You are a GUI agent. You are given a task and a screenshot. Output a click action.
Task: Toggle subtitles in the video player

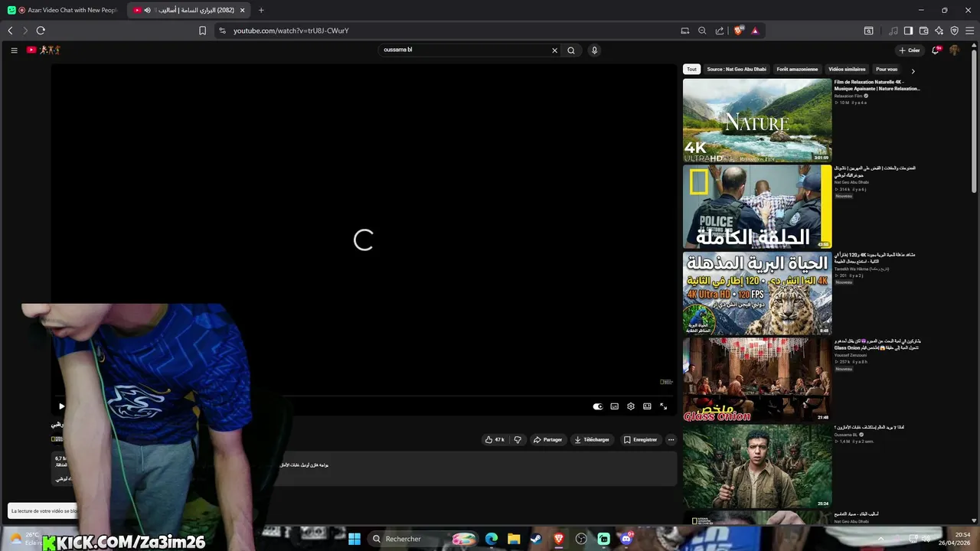click(614, 406)
